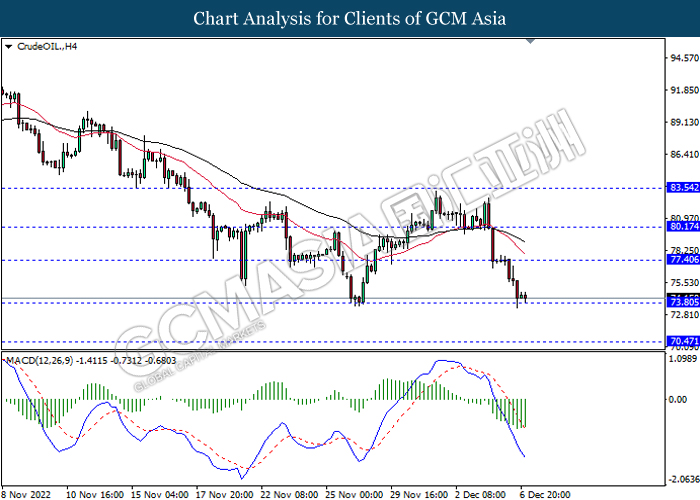Image resolution: width=700 pixels, height=500 pixels.
Task: Click the chart shift marker triangle
Action: pyautogui.click(x=530, y=41)
